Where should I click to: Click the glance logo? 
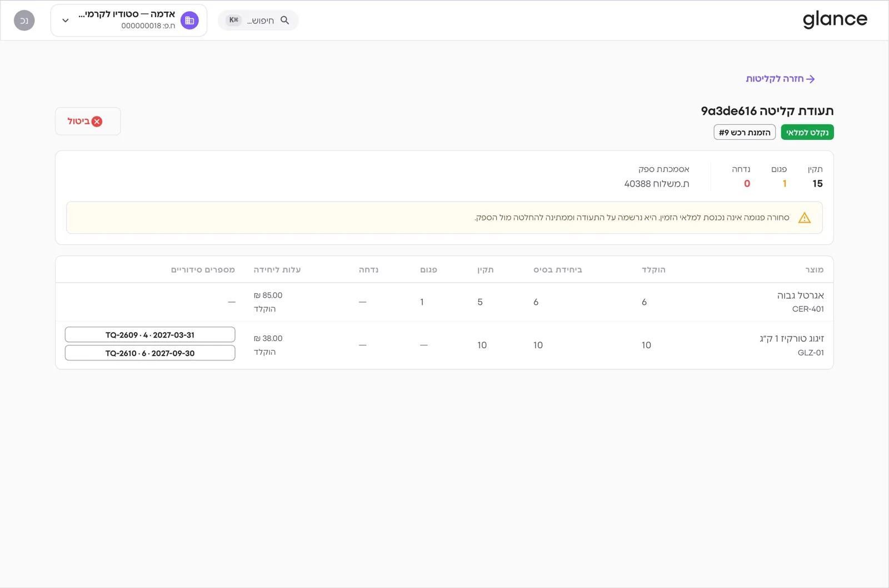[x=835, y=20]
